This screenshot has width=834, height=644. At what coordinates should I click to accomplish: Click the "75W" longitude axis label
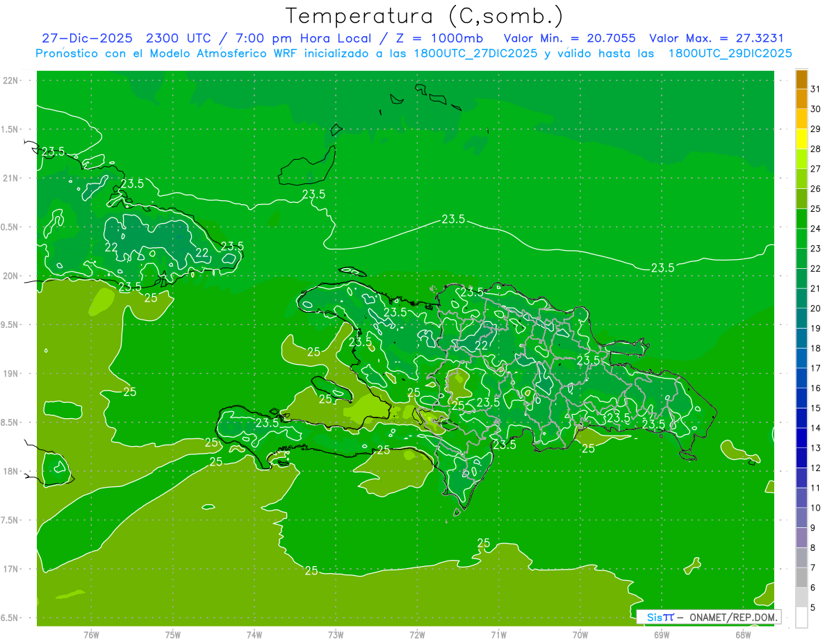pos(173,635)
